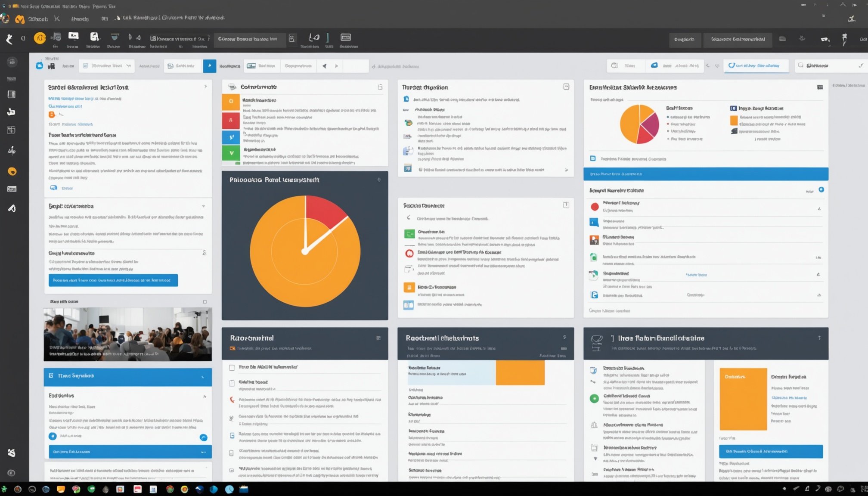Expand the top-right search box dropdown arrow
This screenshot has width=868, height=496.
coord(860,65)
